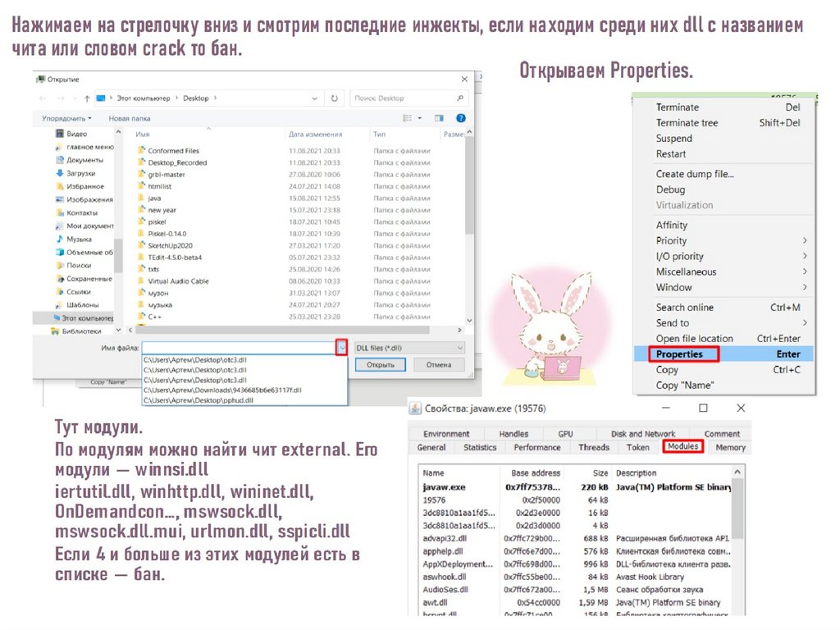Image resolution: width=840 pixels, height=630 pixels.
Task: Expand the Упорядочить menu
Action: pyautogui.click(x=66, y=118)
